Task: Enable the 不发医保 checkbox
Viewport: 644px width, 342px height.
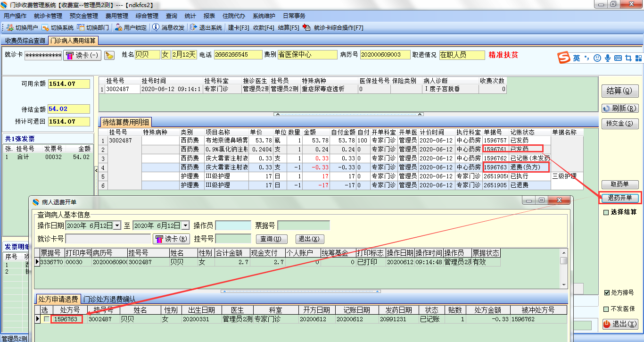Action: 606,309
